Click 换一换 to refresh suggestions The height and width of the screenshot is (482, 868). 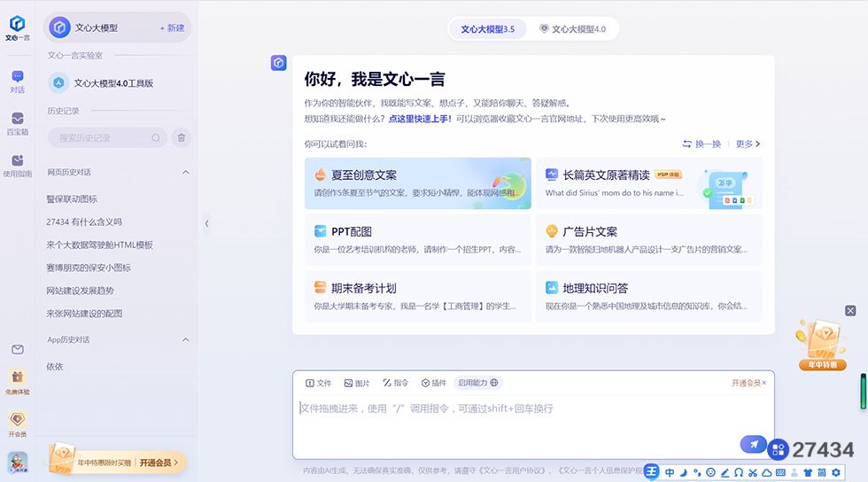pos(701,144)
